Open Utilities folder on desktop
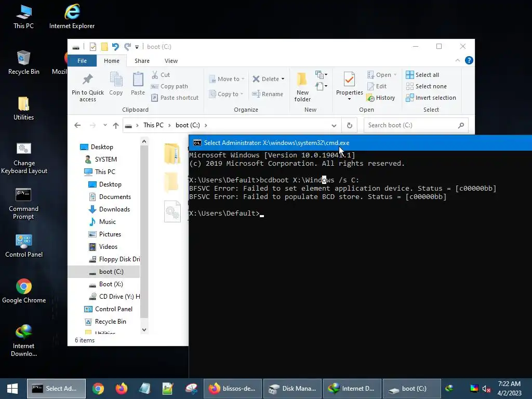 tap(23, 109)
